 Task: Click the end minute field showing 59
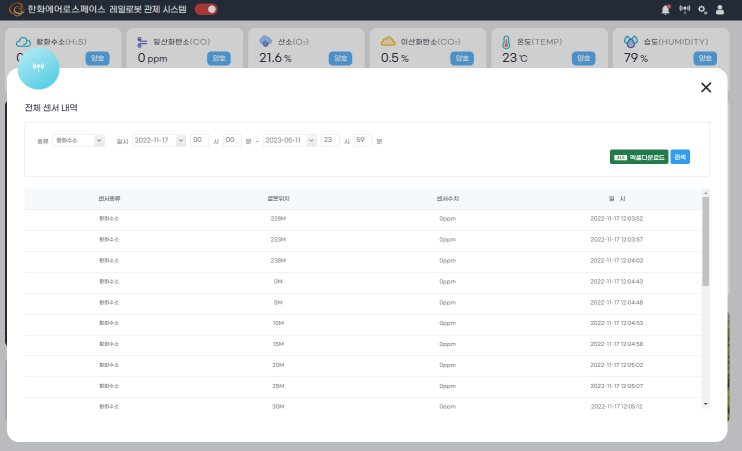[362, 141]
